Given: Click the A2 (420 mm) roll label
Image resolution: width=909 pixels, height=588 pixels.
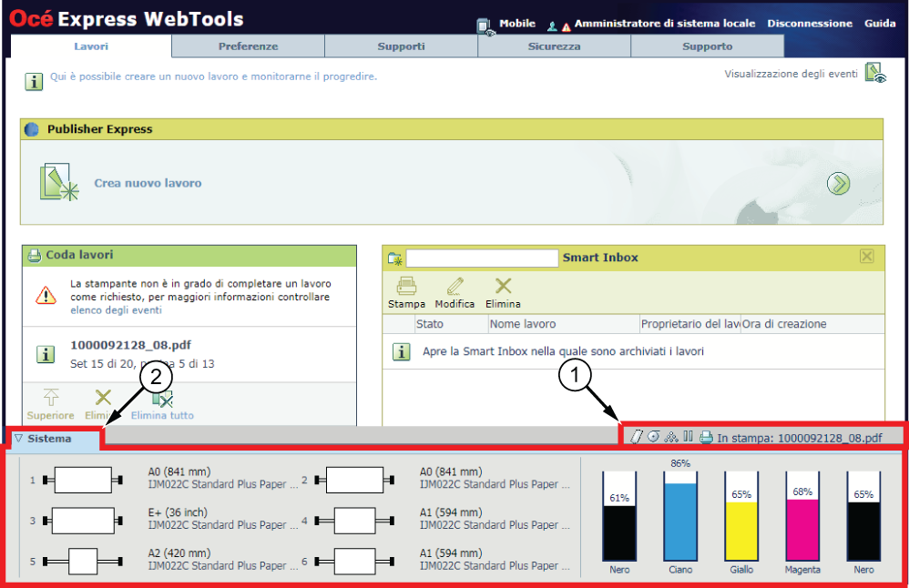Looking at the screenshot, I should (x=179, y=553).
